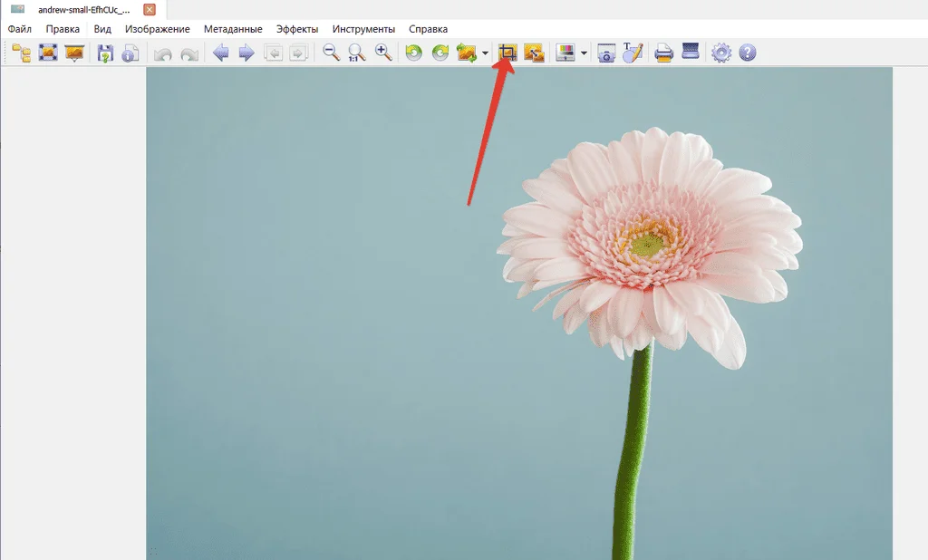Start slideshow from toolbar
Viewport: 928px width, 560px height.
click(x=73, y=53)
